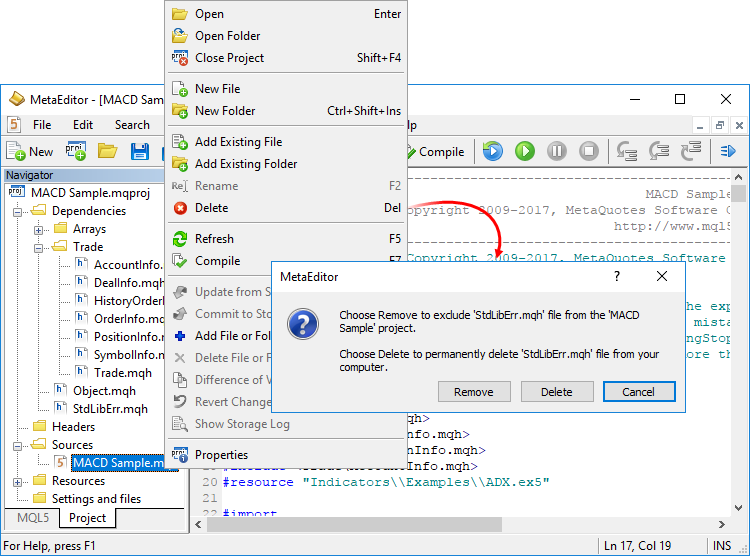Select DealInfo.mqh file in tree
750x556 pixels.
[x=120, y=283]
